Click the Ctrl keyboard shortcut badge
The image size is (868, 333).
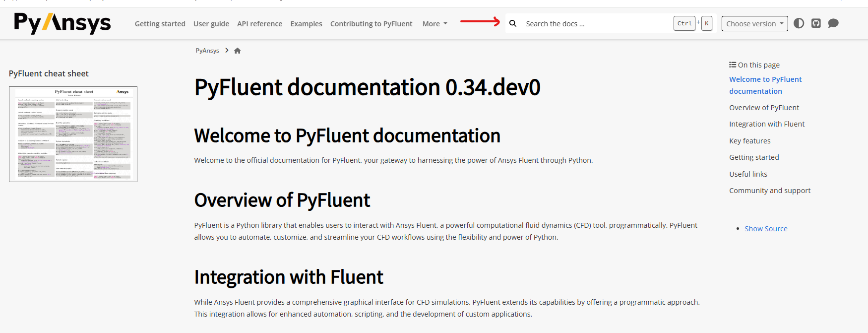pos(684,23)
